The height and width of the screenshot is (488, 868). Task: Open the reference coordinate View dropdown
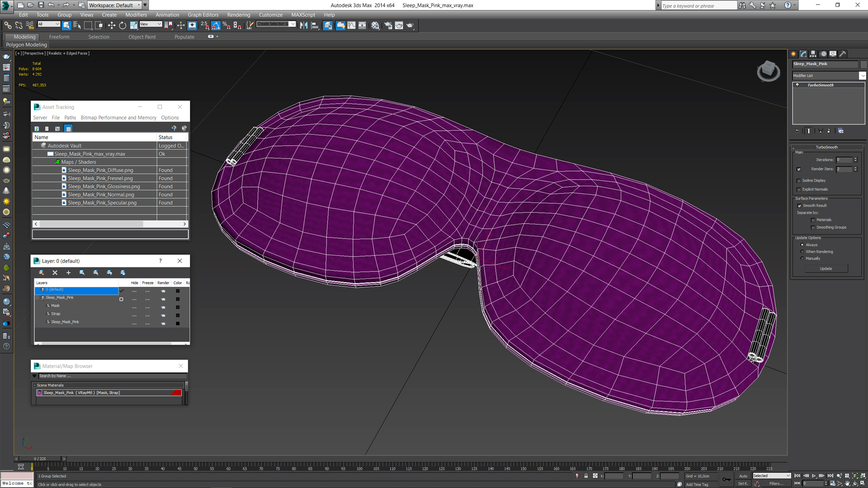(151, 24)
